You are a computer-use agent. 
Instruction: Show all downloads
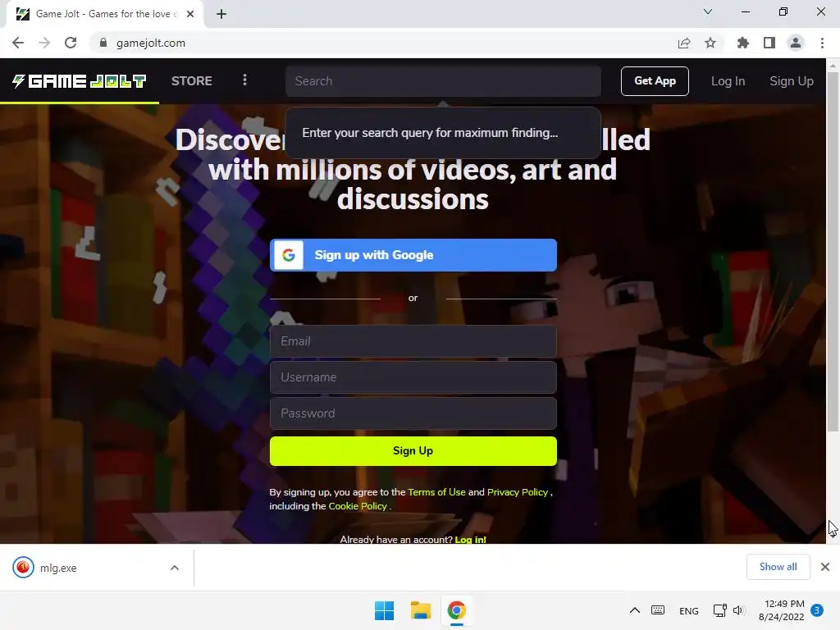778,567
